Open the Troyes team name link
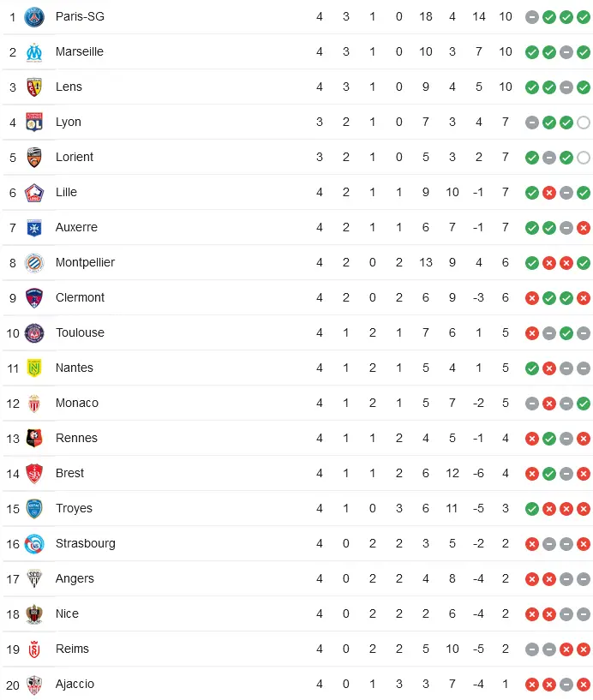593x700 pixels. coord(74,508)
